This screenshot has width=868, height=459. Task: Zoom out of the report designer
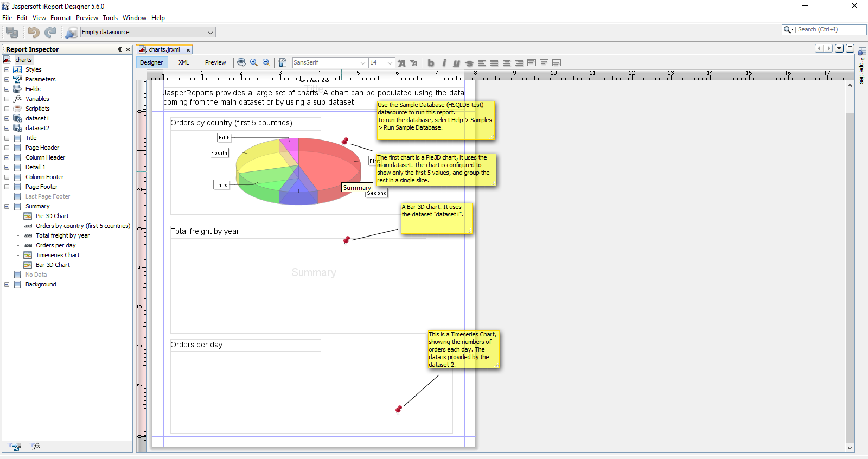tap(266, 62)
